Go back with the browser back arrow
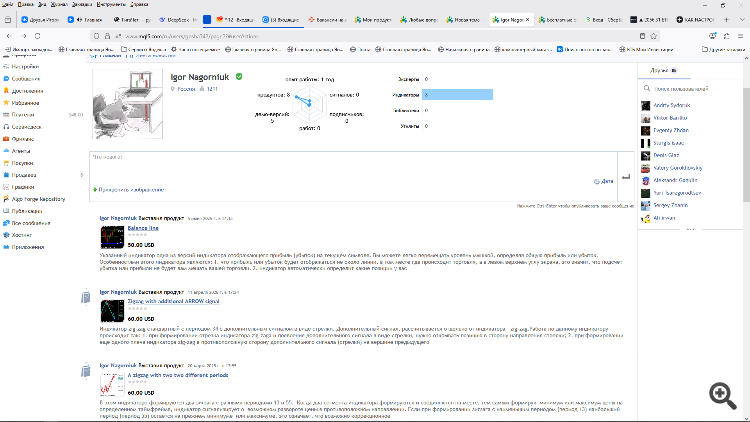750x422 pixels. [9, 36]
